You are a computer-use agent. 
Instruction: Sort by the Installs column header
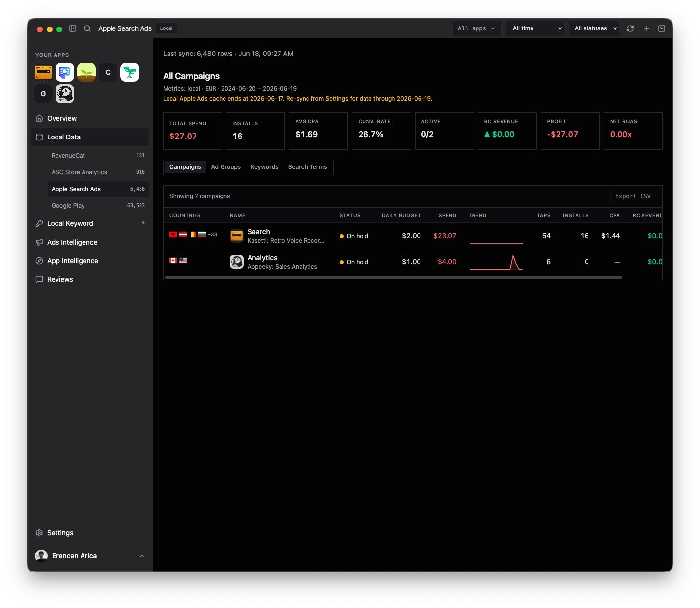point(576,216)
